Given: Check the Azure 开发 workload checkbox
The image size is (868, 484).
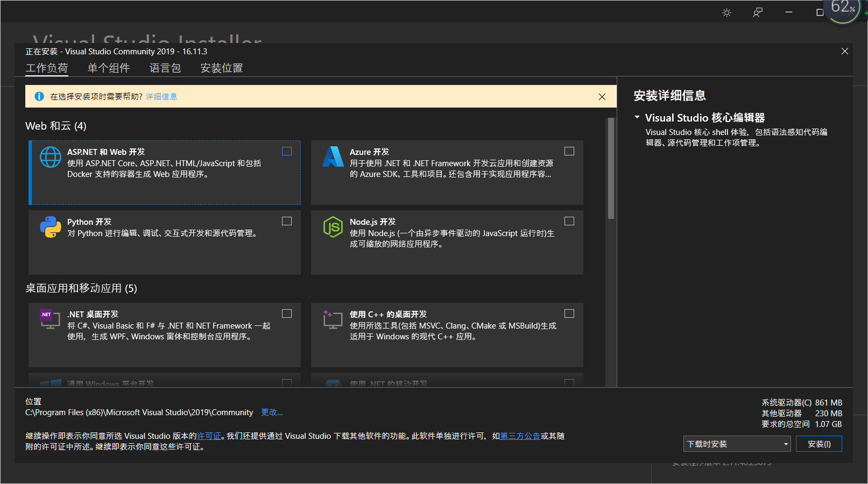Looking at the screenshot, I should click(569, 151).
